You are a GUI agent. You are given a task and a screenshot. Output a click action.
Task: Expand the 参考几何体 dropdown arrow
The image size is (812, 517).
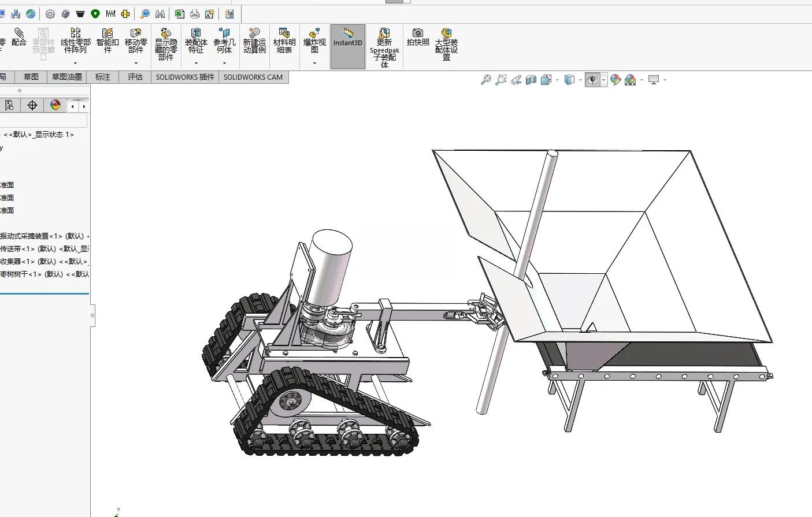[x=224, y=63]
